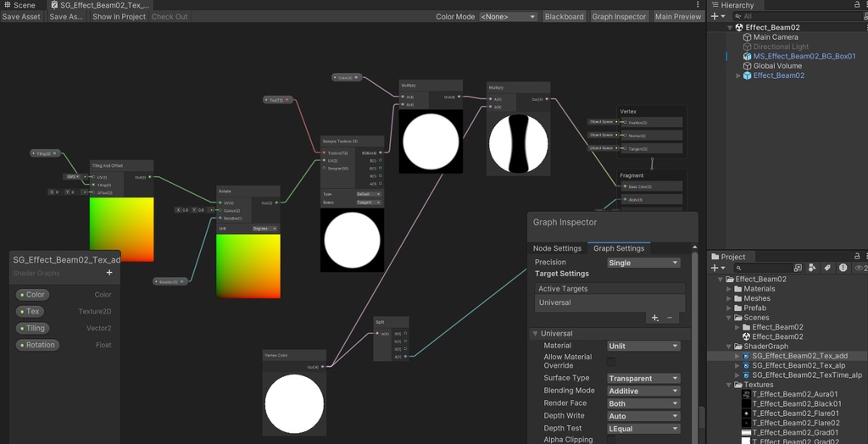868x444 pixels.
Task: Select the Global Volume object icon
Action: [748, 66]
